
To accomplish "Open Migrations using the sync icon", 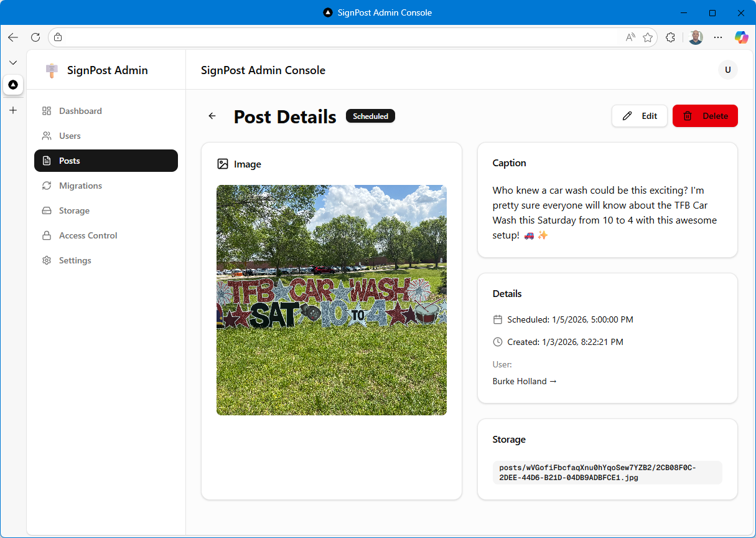I will click(46, 186).
